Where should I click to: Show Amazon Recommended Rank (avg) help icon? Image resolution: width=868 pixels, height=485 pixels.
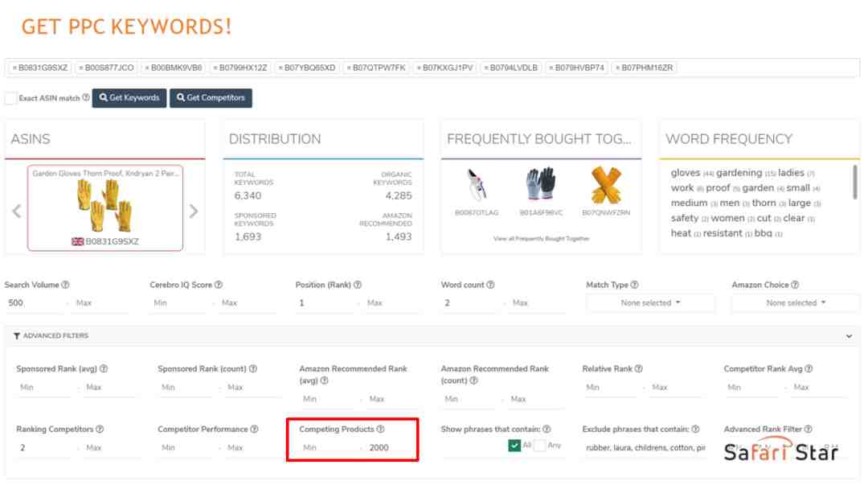(325, 380)
